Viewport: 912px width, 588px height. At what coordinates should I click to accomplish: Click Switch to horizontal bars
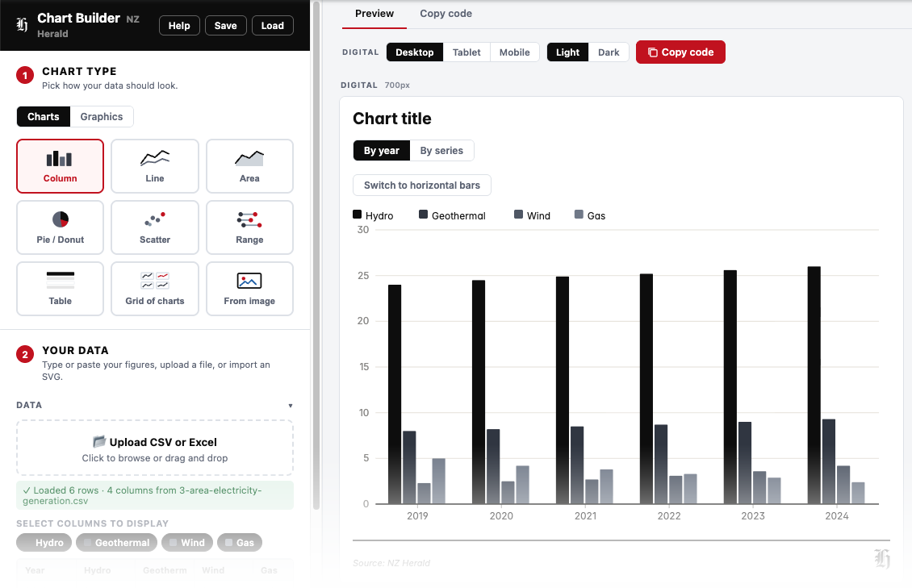(x=422, y=186)
